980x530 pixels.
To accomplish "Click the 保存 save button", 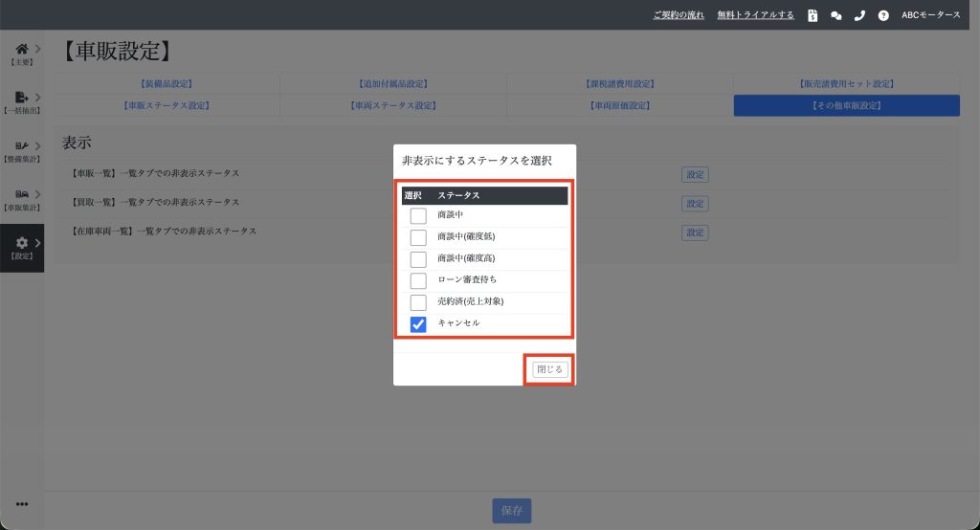I will pos(511,511).
